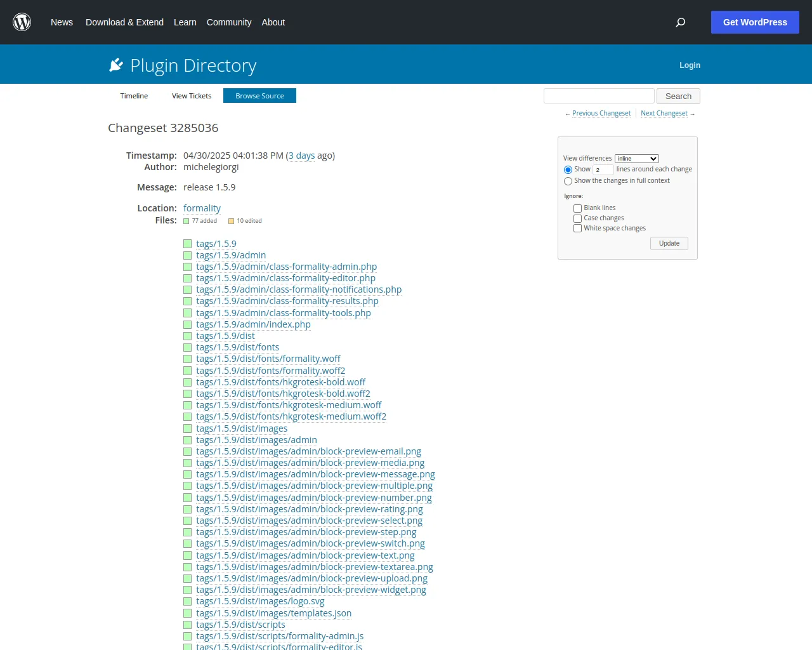Enable the Blank lines ignore checkbox
Screen dimensions: 812x650
click(x=577, y=208)
